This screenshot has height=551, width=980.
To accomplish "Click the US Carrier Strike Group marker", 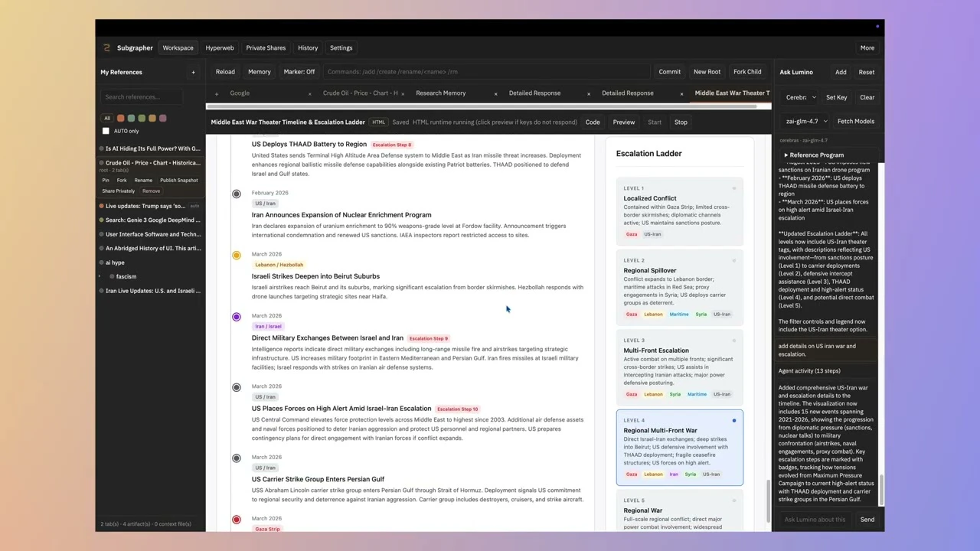I will click(x=237, y=458).
